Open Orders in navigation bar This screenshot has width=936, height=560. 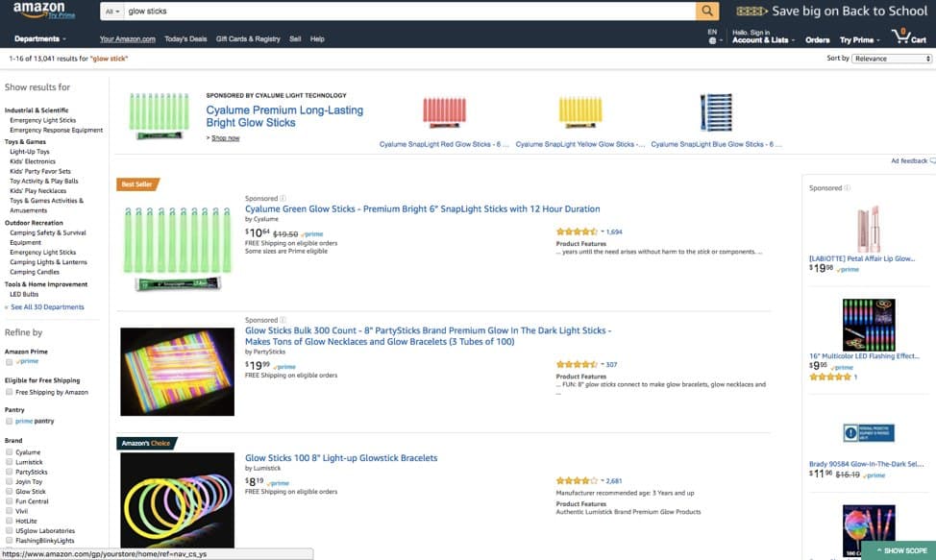coord(817,40)
